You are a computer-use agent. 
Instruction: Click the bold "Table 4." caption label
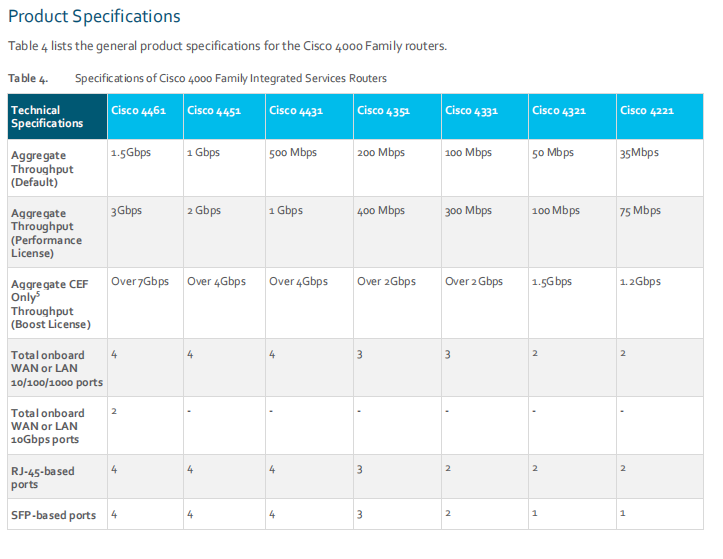pyautogui.click(x=27, y=78)
